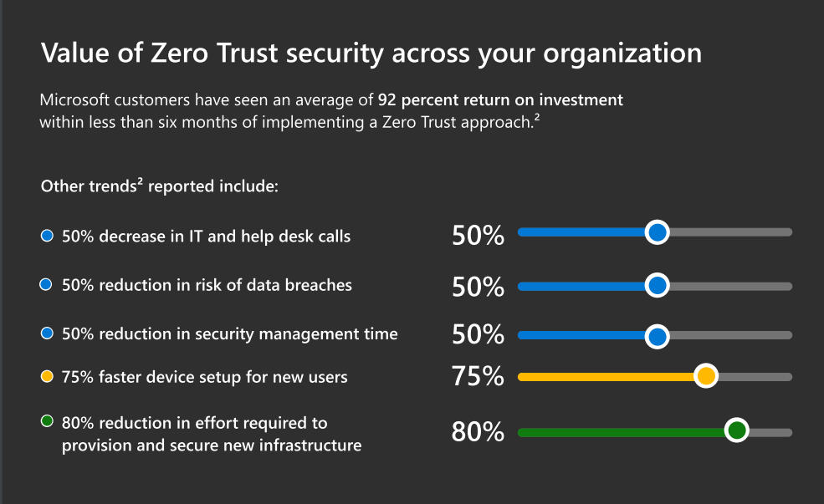This screenshot has height=504, width=824.
Task: Click the Value of Zero Trust security title
Action: coord(371,53)
